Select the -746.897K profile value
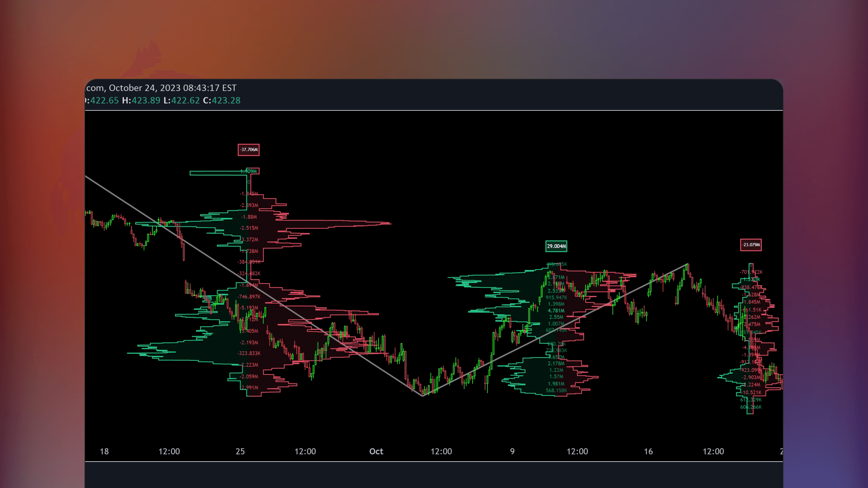The image size is (868, 488). tap(249, 297)
